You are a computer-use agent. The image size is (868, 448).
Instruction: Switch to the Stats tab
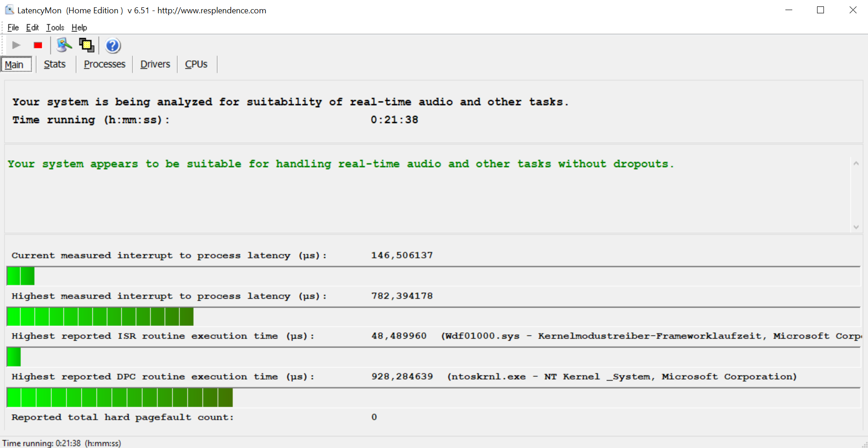click(55, 64)
